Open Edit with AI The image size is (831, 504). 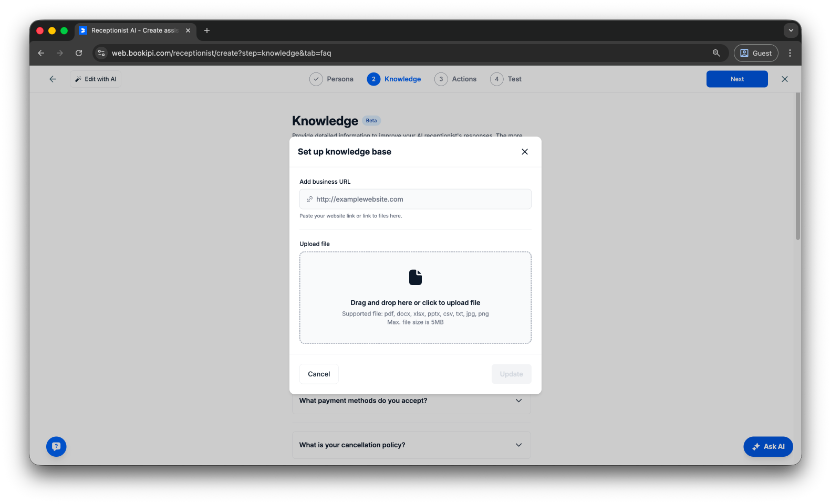tap(96, 79)
